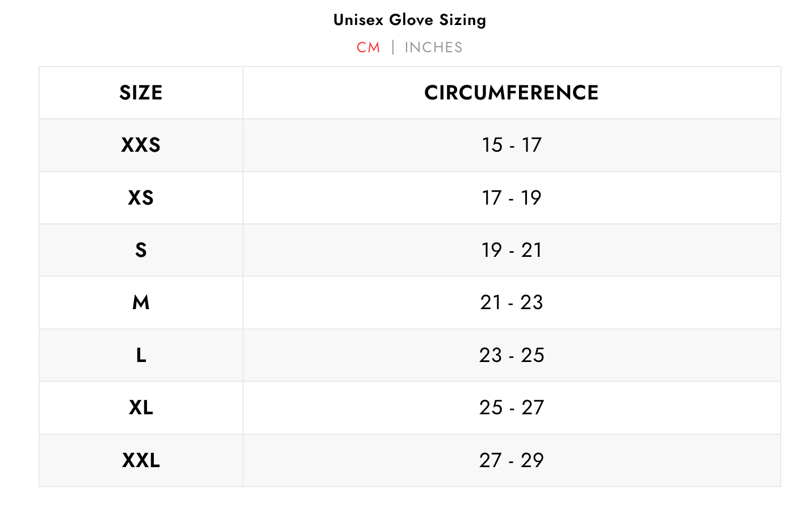Click the 27 - 29 circumference value

[511, 460]
